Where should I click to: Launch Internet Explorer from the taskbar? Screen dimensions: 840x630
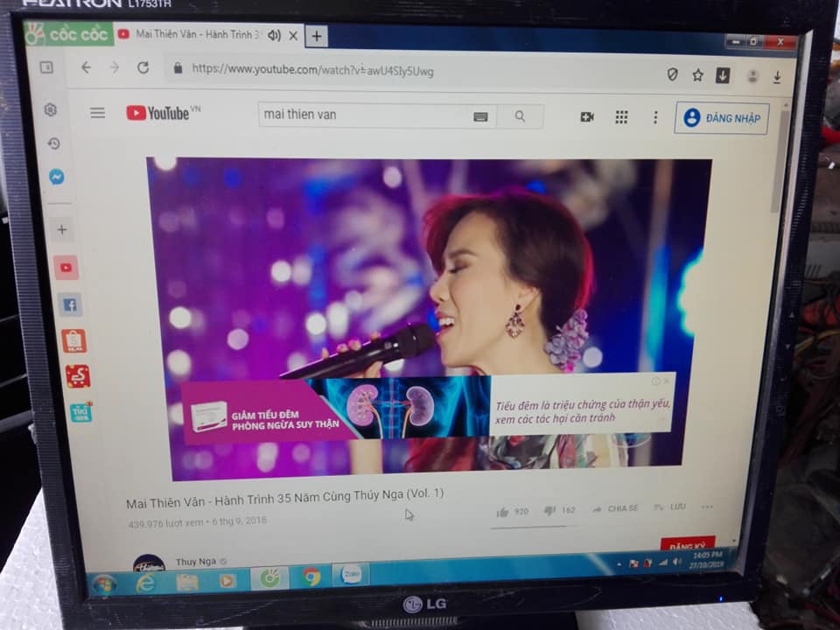point(146,584)
